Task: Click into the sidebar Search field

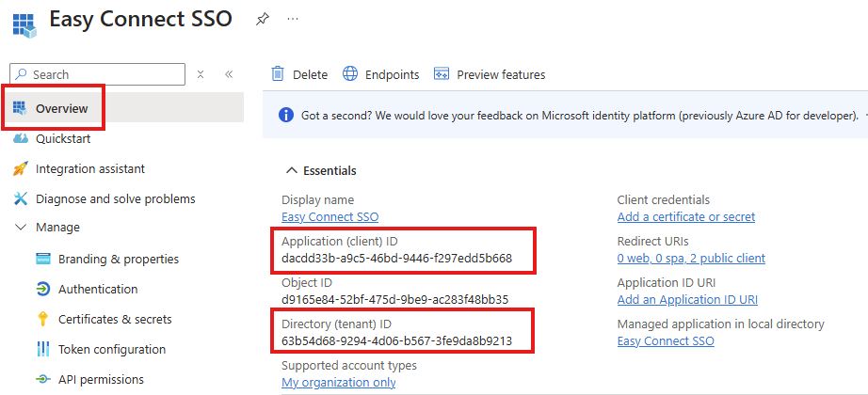Action: (x=97, y=74)
